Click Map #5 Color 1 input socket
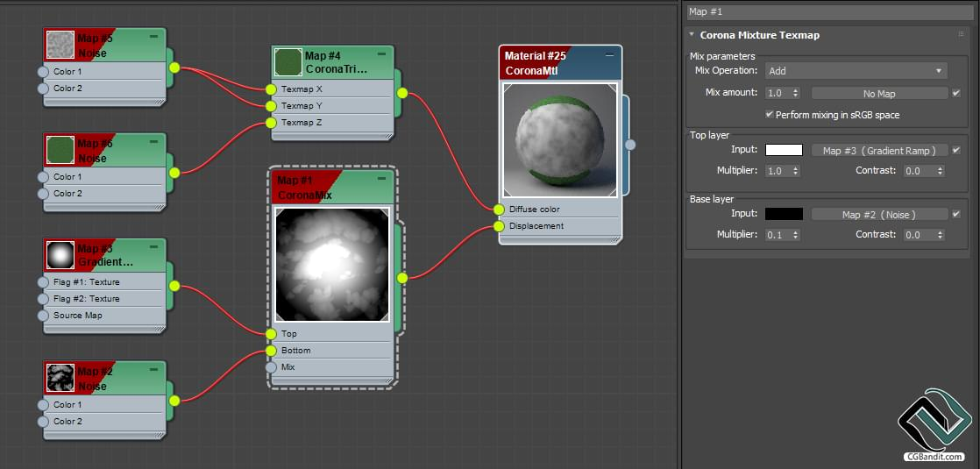This screenshot has width=980, height=469. click(43, 71)
